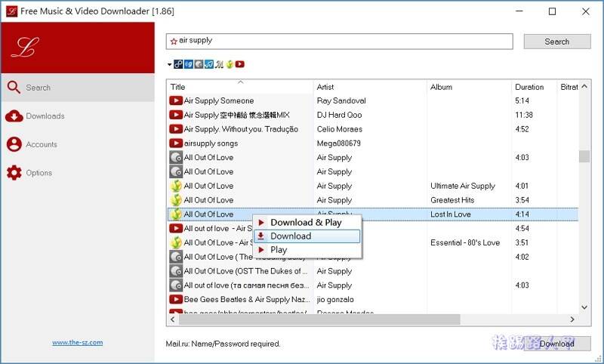Select the 'Ultimate Air Supply' album cell
This screenshot has width=604, height=364.
point(463,186)
